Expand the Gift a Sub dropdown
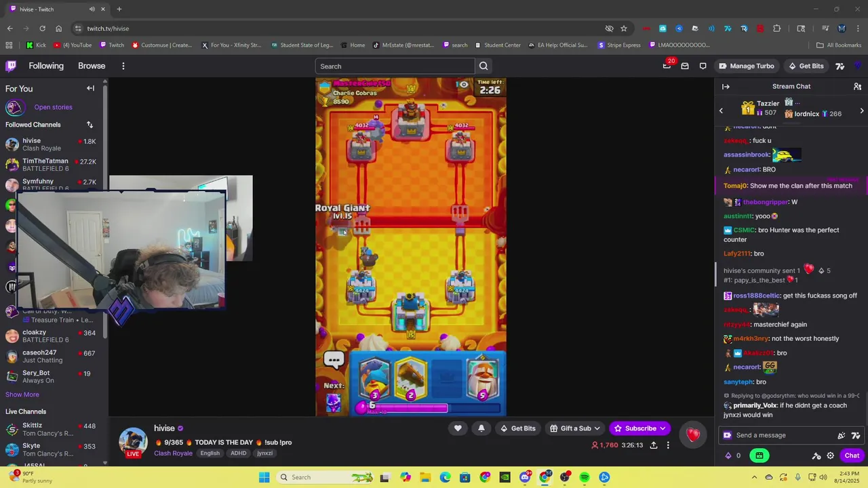868x488 pixels. tap(595, 428)
